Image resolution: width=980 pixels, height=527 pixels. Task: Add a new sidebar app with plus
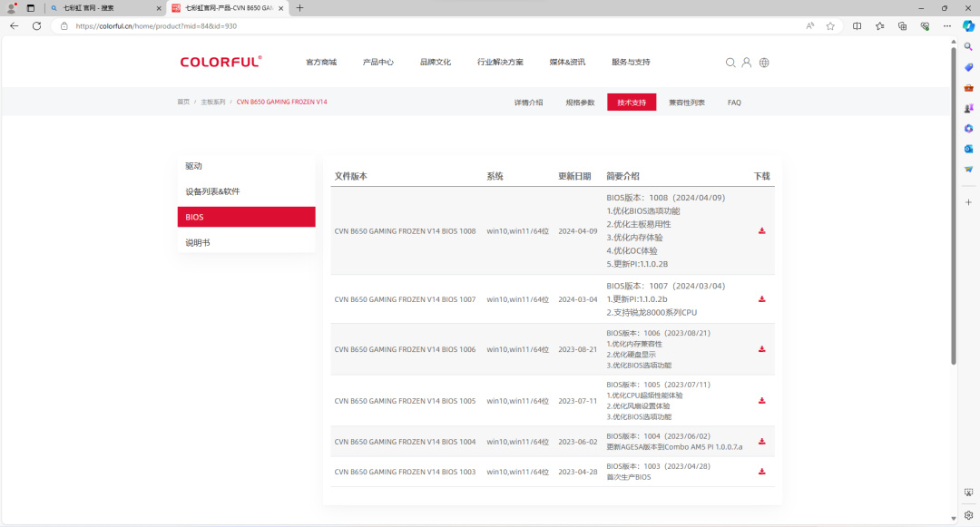tap(968, 202)
